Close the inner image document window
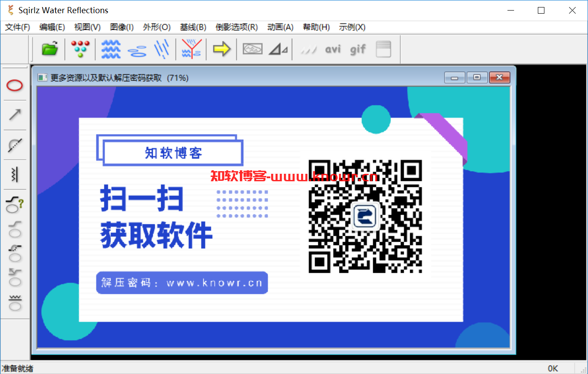588x374 pixels. [499, 77]
